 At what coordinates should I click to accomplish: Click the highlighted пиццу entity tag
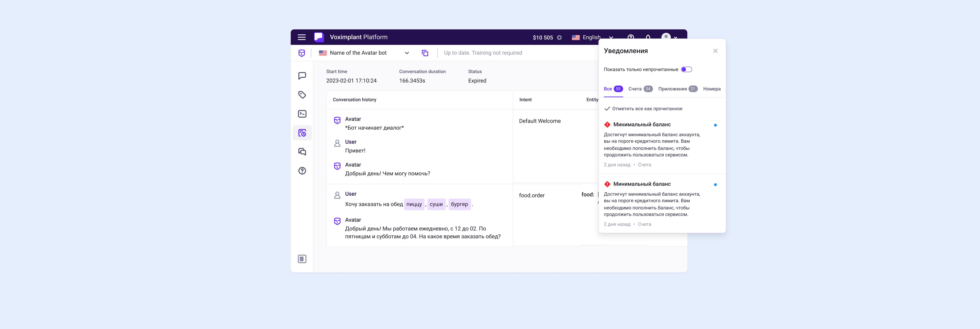(414, 204)
